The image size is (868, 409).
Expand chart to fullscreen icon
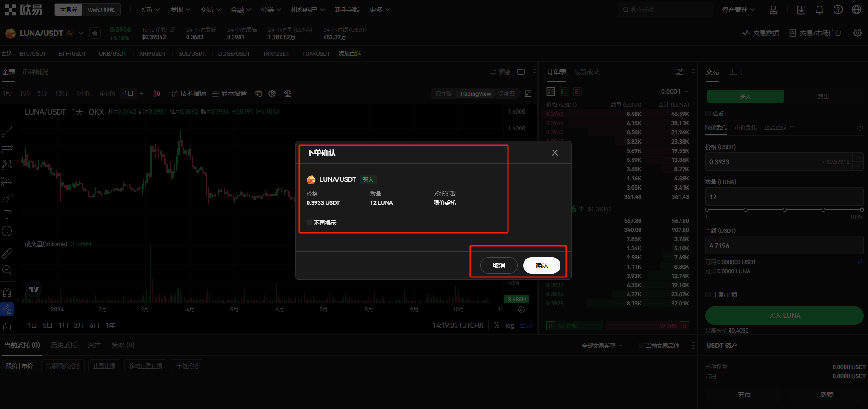528,93
